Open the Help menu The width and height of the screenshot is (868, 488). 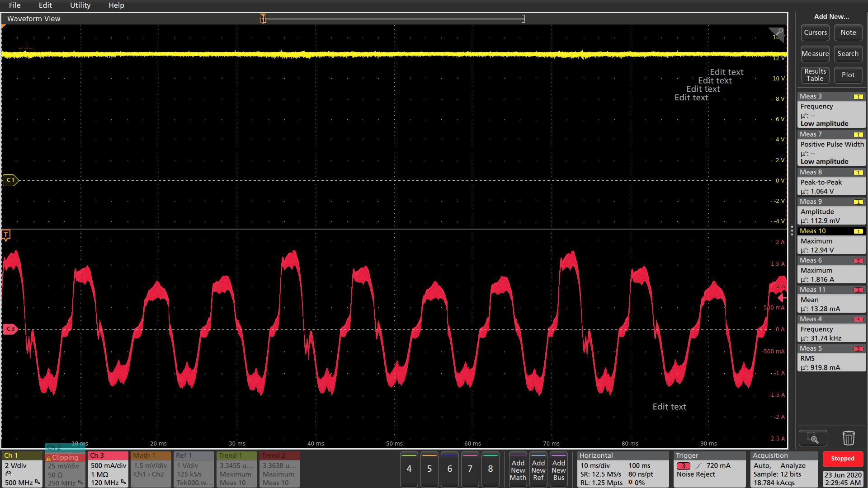(x=116, y=5)
